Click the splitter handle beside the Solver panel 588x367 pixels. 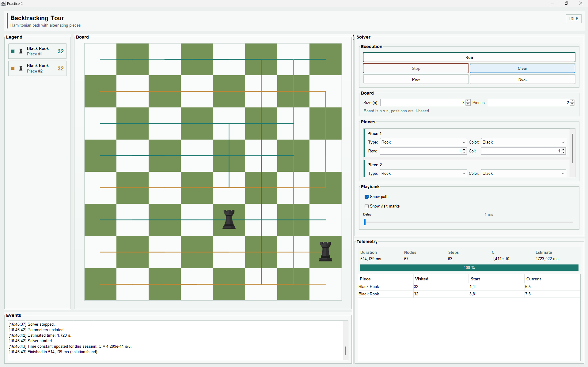tap(353, 37)
